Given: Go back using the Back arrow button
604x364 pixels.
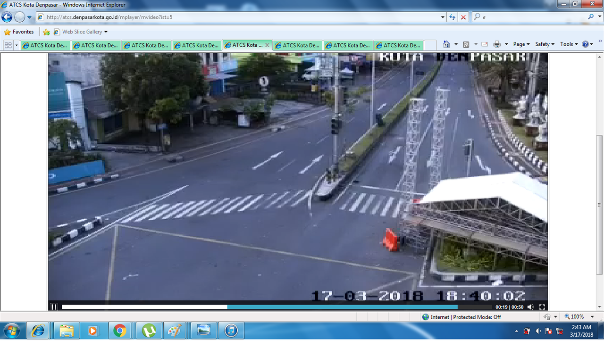Looking at the screenshot, I should click(x=7, y=17).
